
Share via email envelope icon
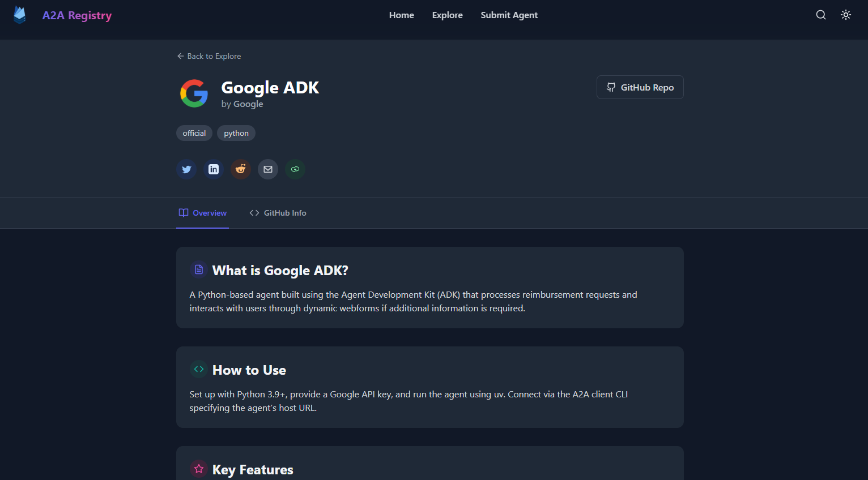(x=268, y=169)
